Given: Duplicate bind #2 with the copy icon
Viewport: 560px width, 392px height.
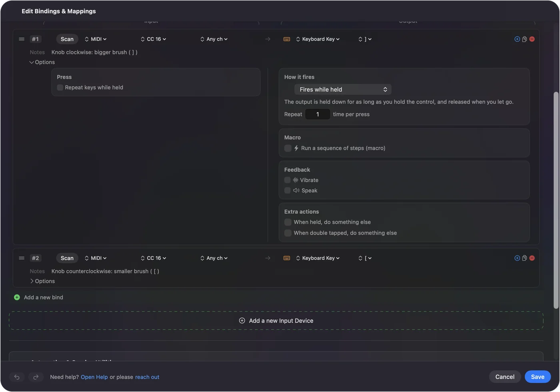Looking at the screenshot, I should (524, 258).
